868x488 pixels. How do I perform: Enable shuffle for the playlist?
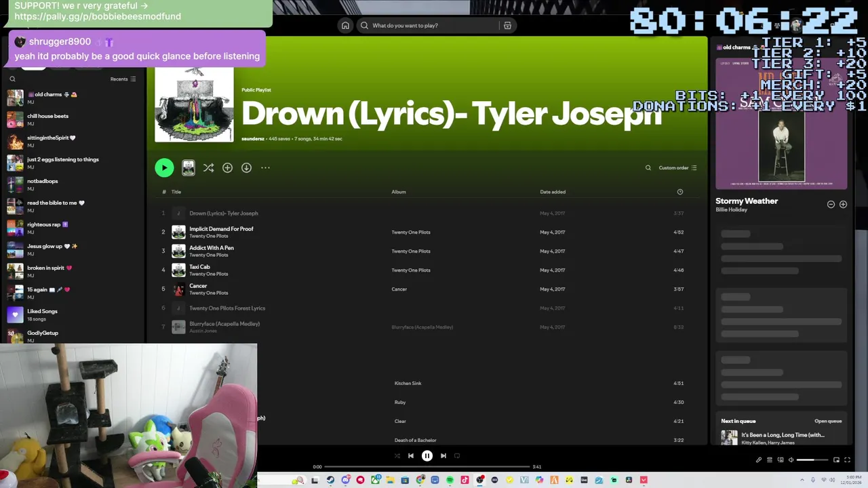click(208, 167)
